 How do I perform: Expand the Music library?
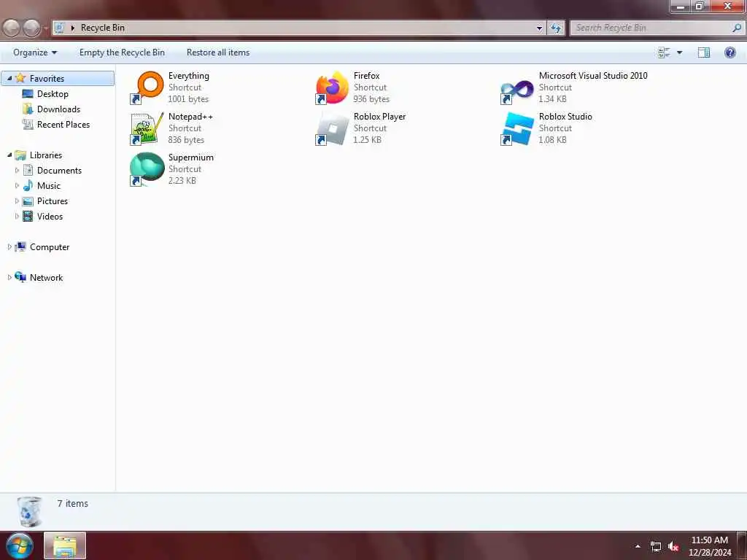[18, 186]
